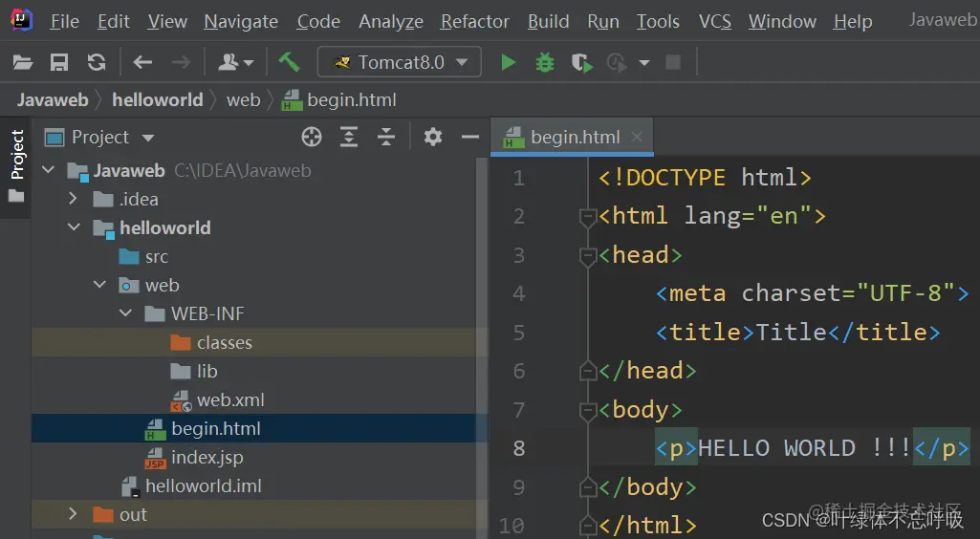Fold the body tag on line 7

tap(587, 410)
